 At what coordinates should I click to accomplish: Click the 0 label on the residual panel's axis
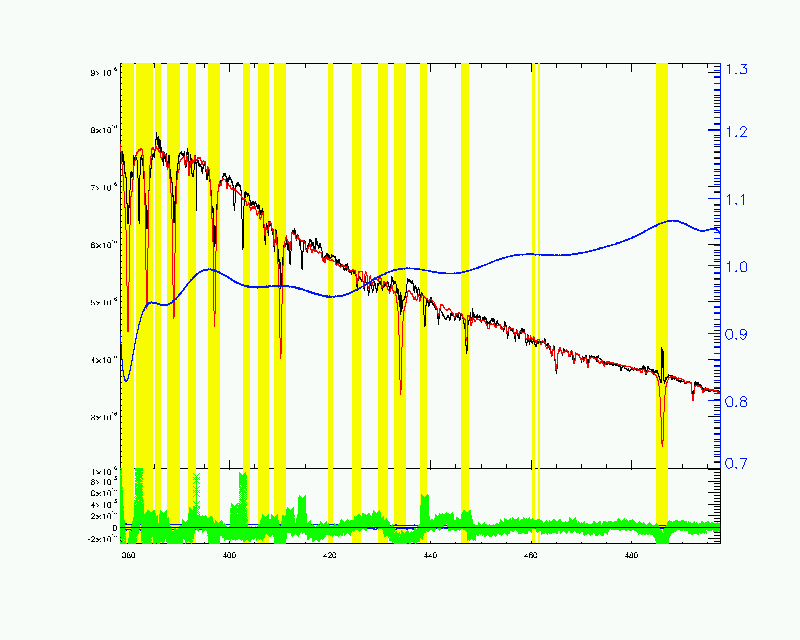point(115,528)
